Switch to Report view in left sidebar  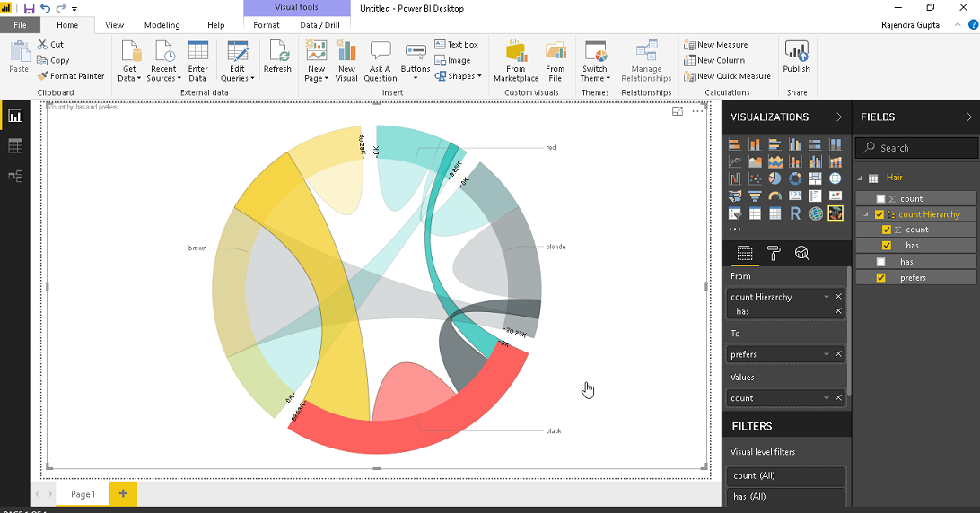[15, 116]
